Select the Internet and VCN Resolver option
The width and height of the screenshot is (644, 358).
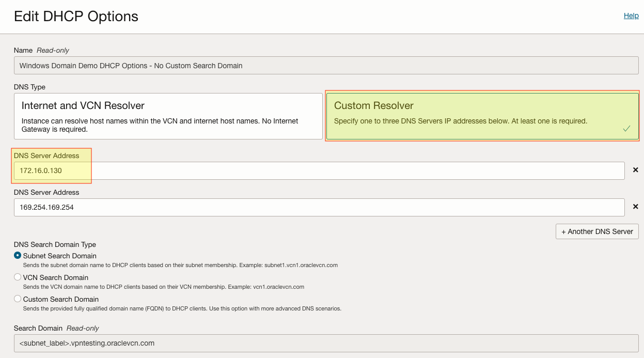coord(168,116)
